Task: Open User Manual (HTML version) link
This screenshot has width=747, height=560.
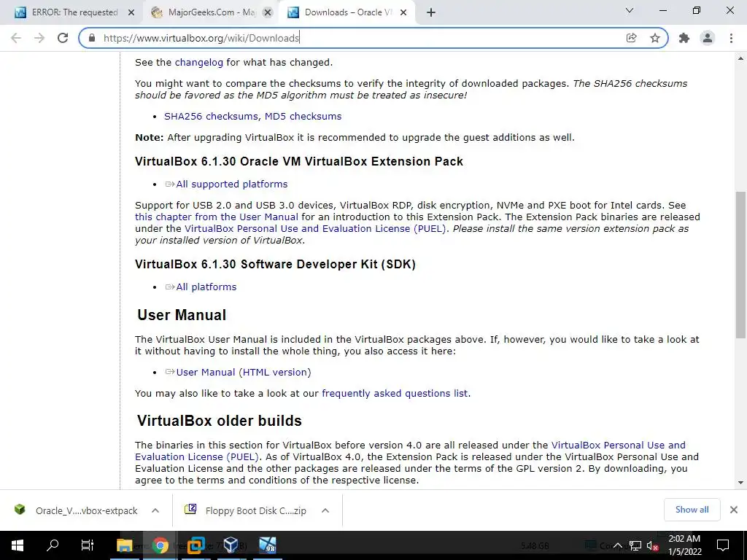Action: coord(244,373)
